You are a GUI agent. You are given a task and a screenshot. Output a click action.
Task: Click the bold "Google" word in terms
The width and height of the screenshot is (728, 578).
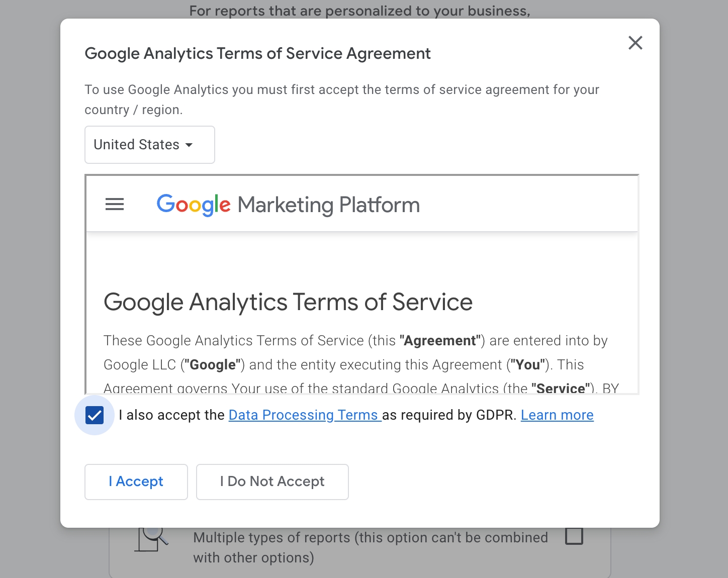[213, 365]
